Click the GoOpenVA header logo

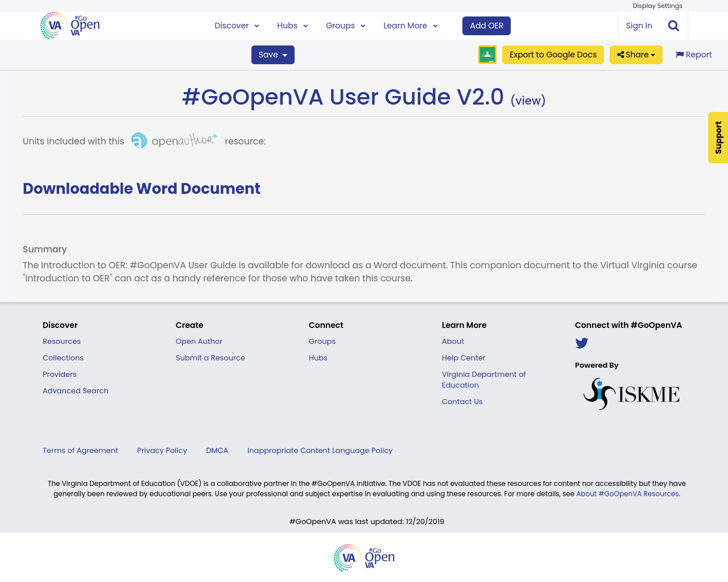69,24
